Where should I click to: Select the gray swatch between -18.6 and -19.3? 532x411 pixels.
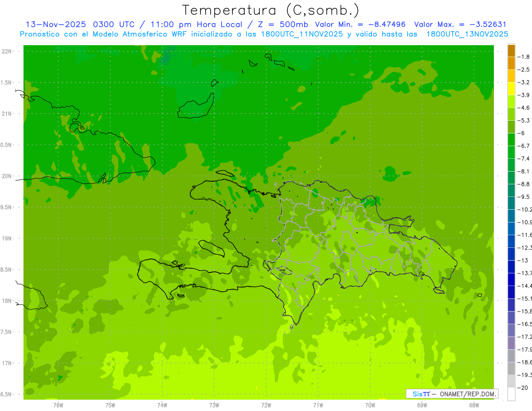tap(511, 368)
